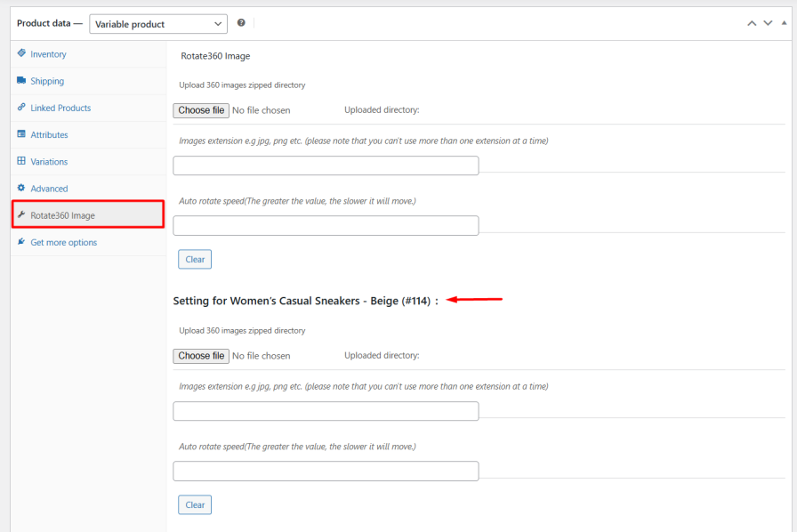Viewport: 797px width, 532px height.
Task: Click the 'Rotate360 Image' section heading
Action: tap(215, 56)
